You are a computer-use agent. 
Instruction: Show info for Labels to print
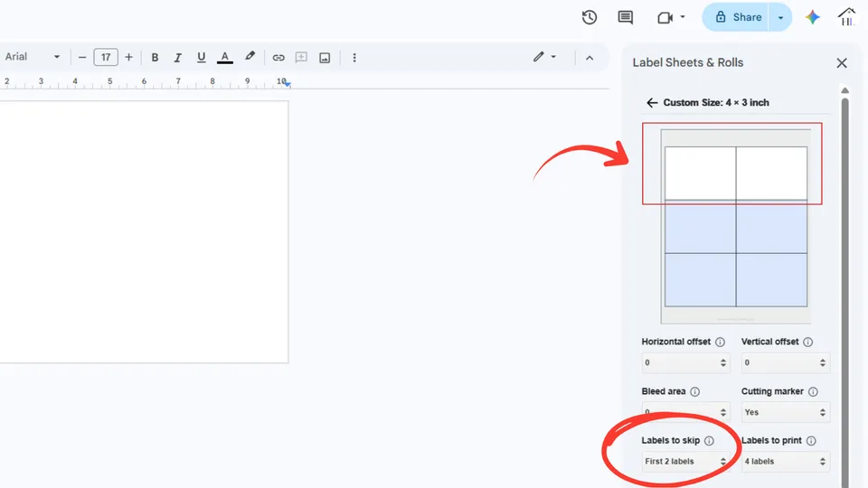(x=811, y=441)
